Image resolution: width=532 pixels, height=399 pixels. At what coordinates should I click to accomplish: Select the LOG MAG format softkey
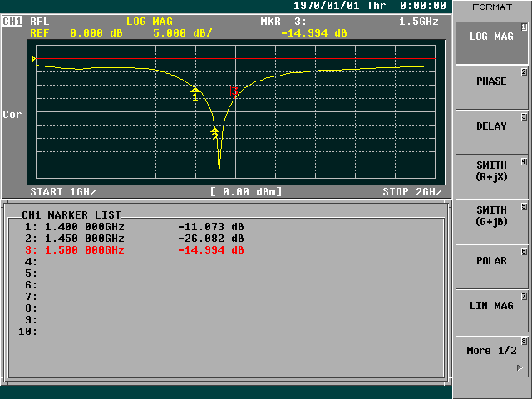point(491,43)
